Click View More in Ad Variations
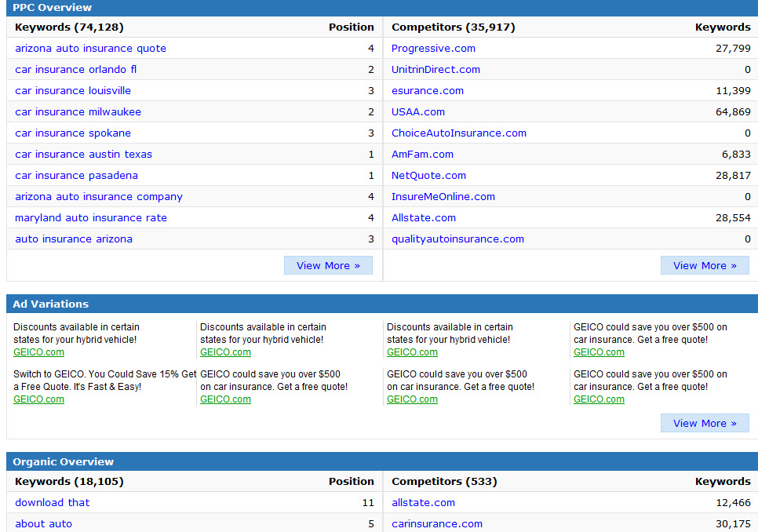The image size is (758, 532). click(x=705, y=423)
